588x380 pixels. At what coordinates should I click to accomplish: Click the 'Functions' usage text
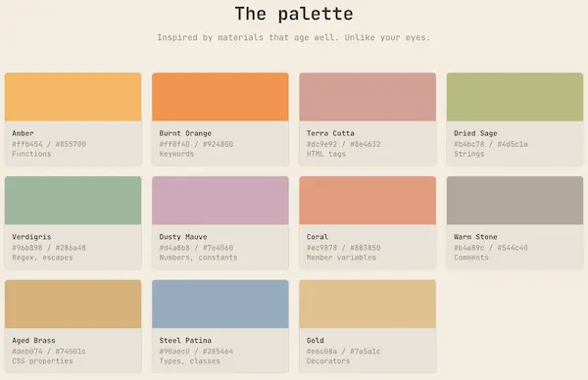point(31,154)
